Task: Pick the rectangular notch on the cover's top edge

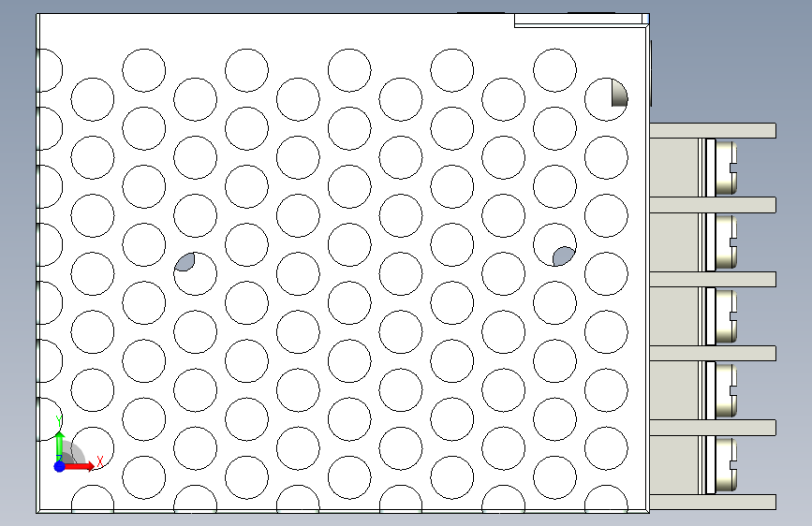Action: (580, 21)
